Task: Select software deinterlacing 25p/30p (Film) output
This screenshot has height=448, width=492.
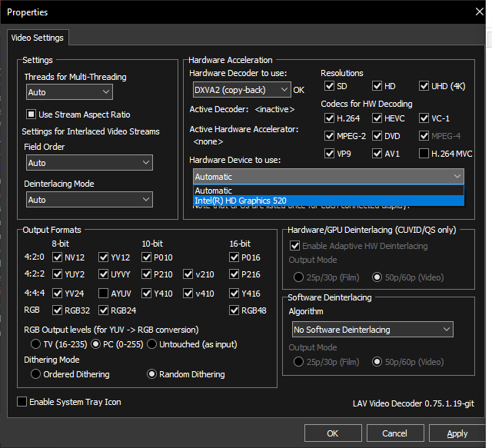Action: (298, 362)
